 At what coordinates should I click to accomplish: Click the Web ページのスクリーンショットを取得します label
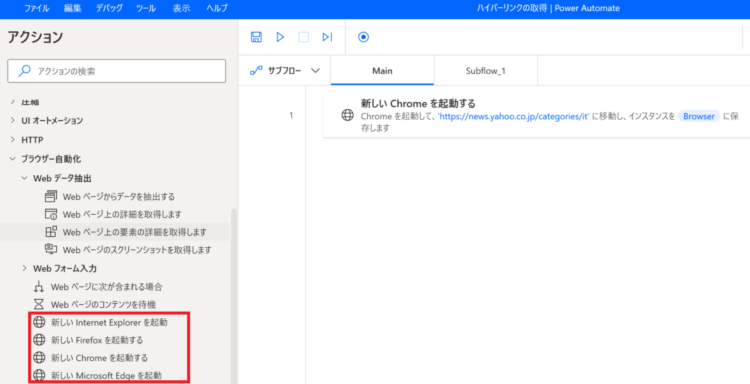coord(137,250)
